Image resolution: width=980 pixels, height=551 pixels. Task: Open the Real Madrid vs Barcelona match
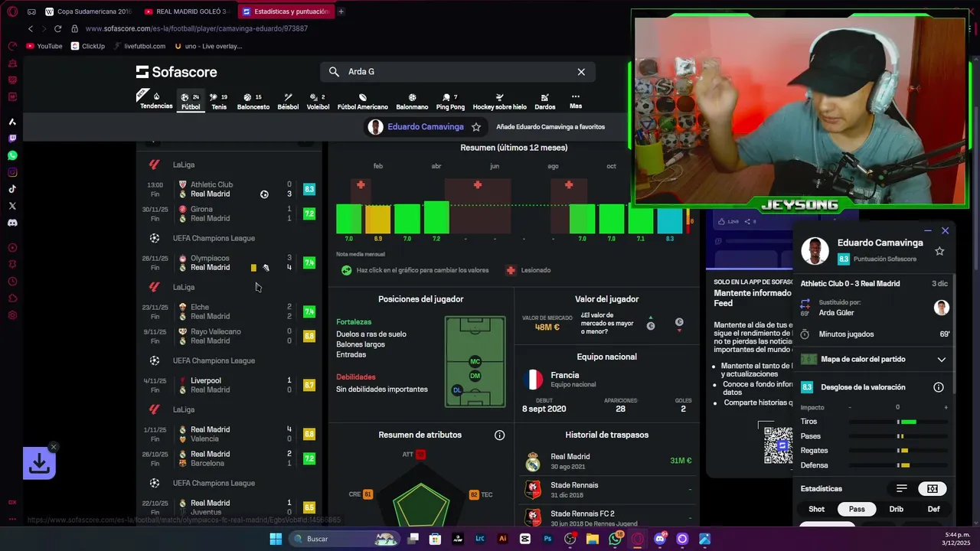229,458
